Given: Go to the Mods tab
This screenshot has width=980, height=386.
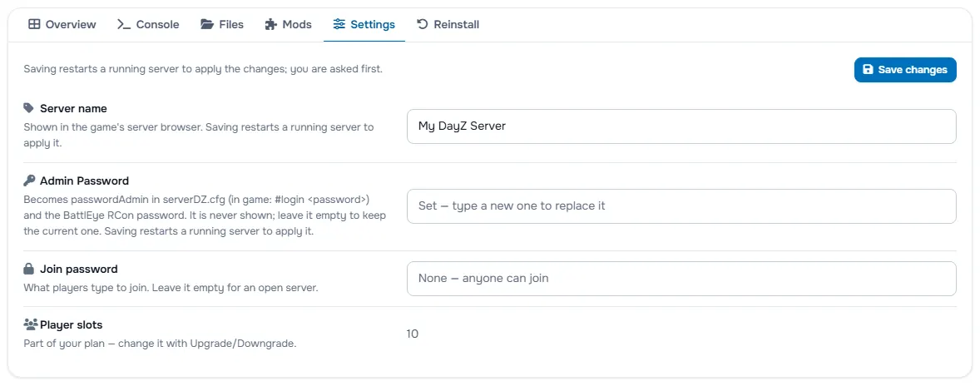Looking at the screenshot, I should (288, 24).
